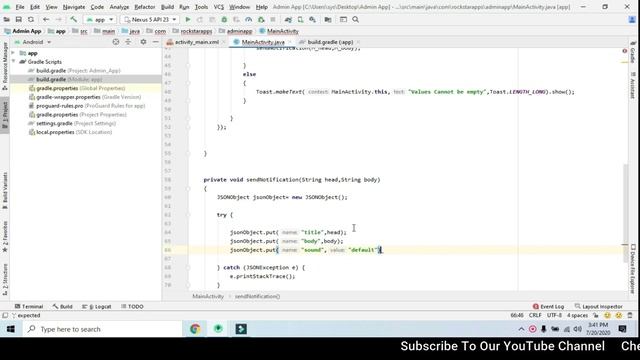Image resolution: width=640 pixels, height=360 pixels.
Task: Open memory indicator icon in status bar
Action: pos(630,316)
